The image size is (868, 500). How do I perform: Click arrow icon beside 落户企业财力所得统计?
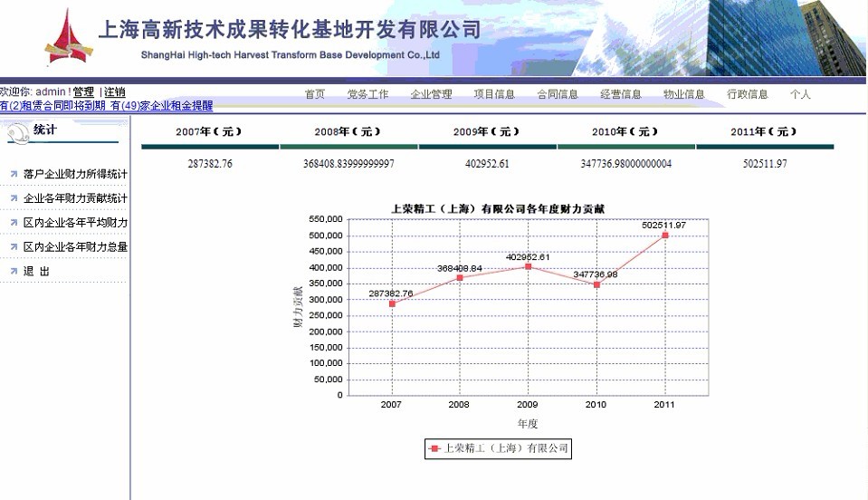pyautogui.click(x=14, y=174)
